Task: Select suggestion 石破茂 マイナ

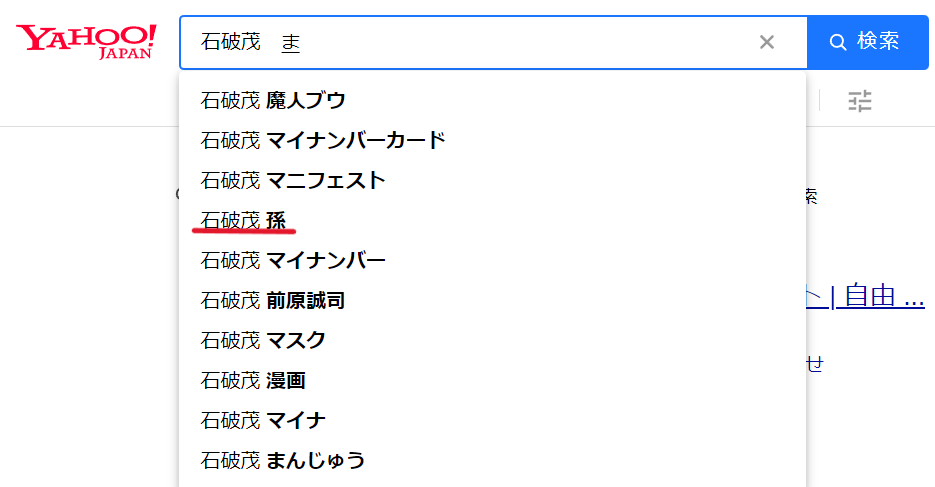Action: tap(493, 420)
